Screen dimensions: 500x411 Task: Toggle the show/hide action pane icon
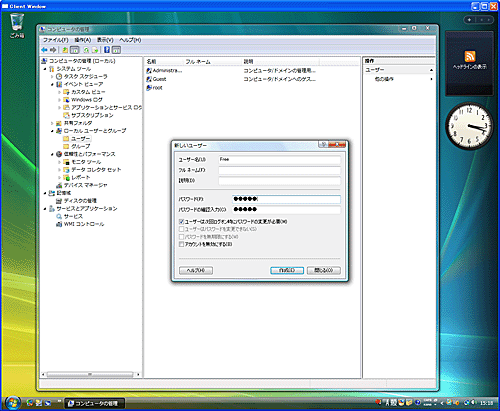[116, 50]
